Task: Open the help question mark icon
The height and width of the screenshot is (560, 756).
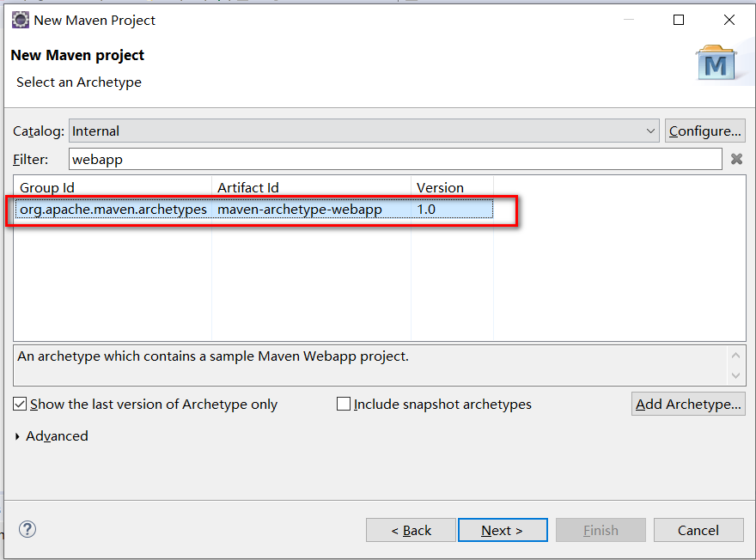Action: (27, 529)
